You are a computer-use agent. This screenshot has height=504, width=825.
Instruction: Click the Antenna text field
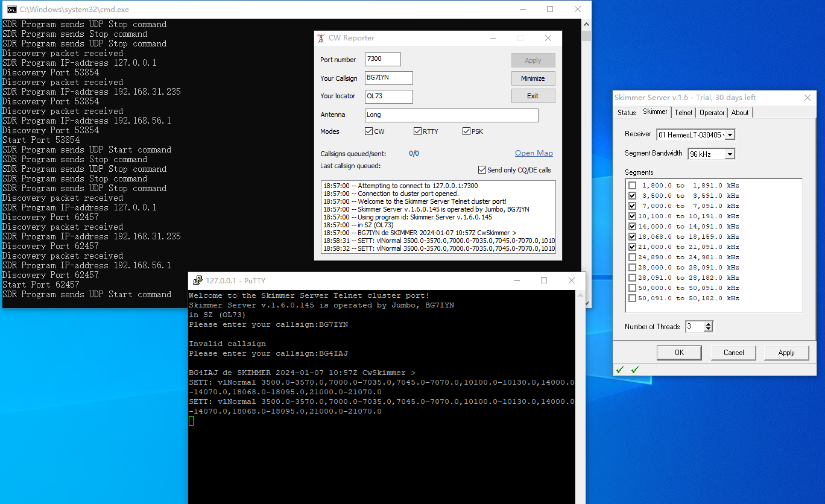point(451,115)
